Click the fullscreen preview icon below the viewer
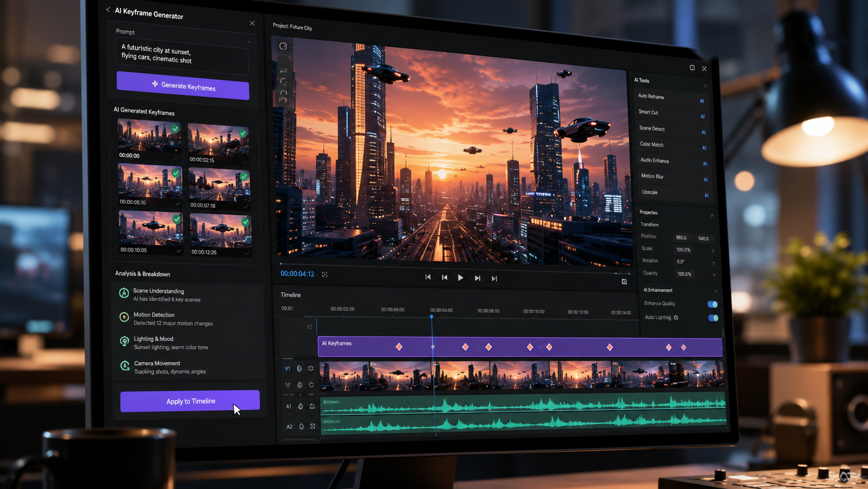This screenshot has width=868, height=489. click(x=625, y=282)
